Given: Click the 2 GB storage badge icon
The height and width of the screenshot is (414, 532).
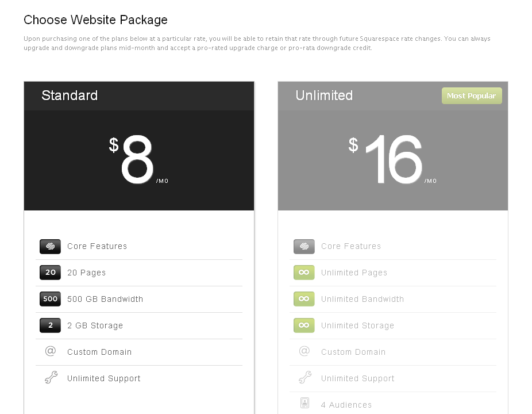Looking at the screenshot, I should coord(50,325).
